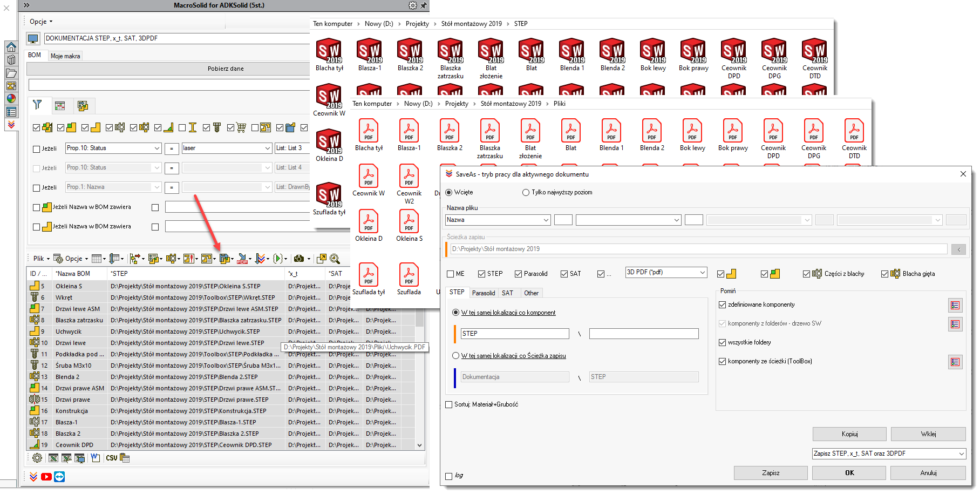Select the Wcięte radio button
The width and height of the screenshot is (980, 494).
pyautogui.click(x=449, y=193)
